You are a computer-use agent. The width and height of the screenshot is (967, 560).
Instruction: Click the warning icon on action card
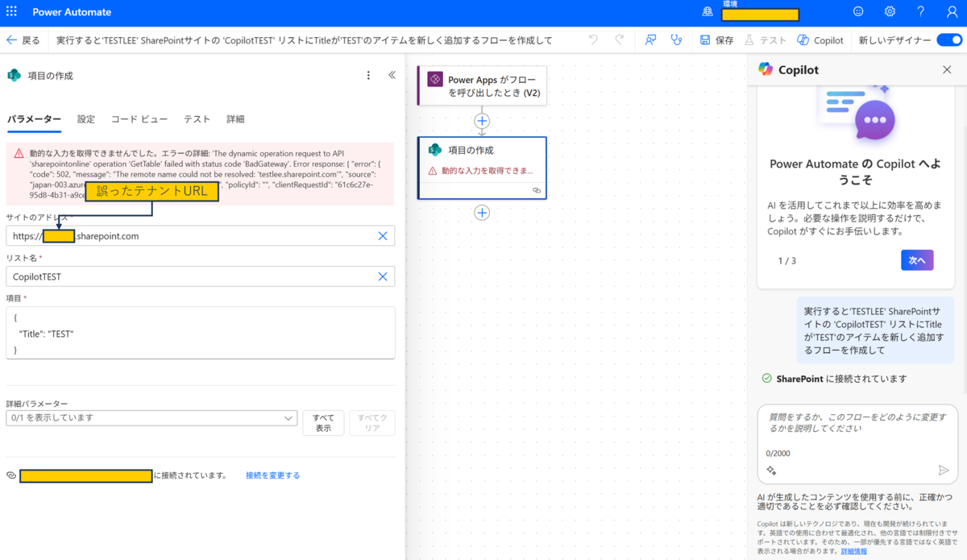click(x=433, y=171)
